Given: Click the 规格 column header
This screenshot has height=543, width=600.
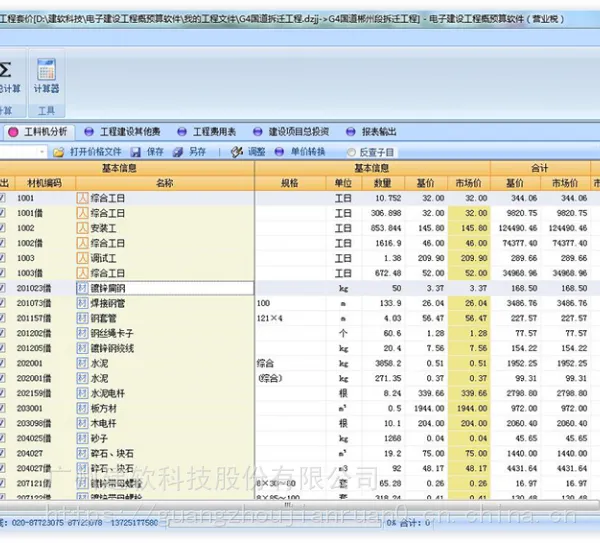Looking at the screenshot, I should click(290, 183).
